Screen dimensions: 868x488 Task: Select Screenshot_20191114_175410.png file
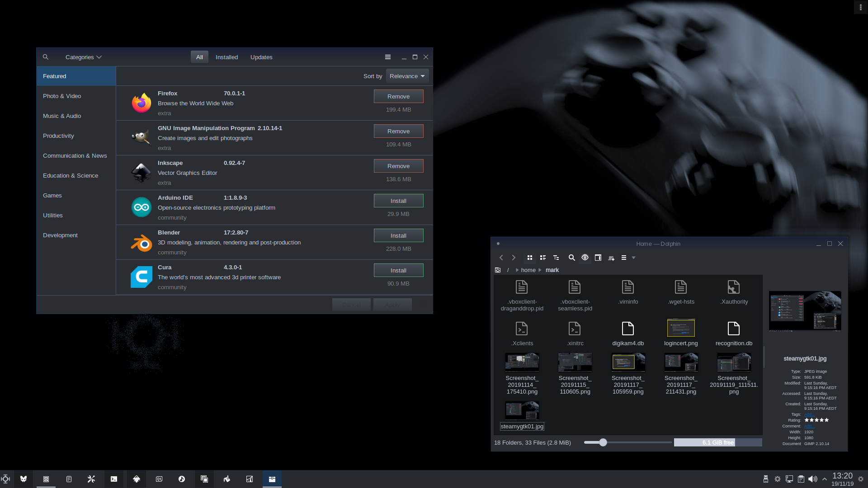coord(522,373)
